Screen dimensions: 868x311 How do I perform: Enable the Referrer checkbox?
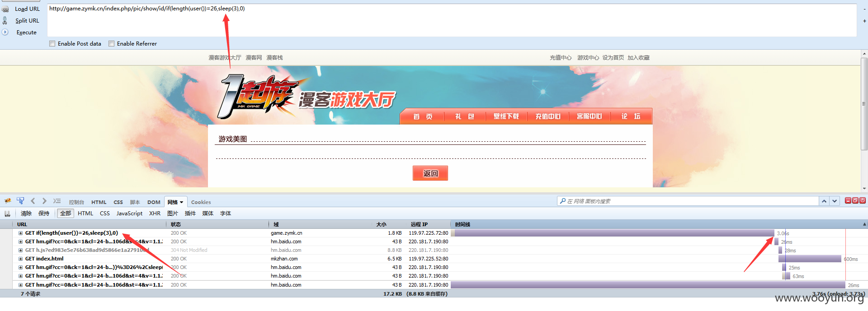click(x=111, y=44)
